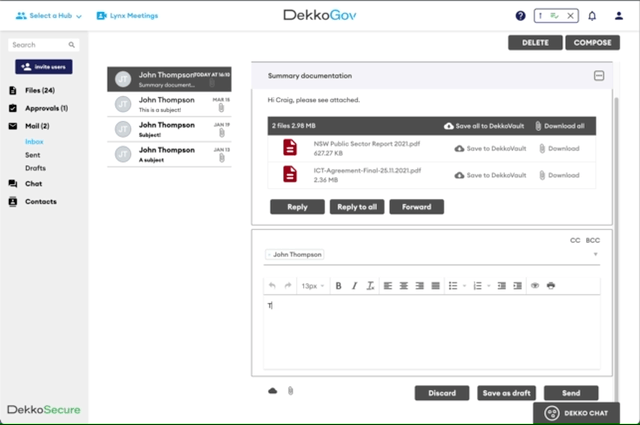Redo the edit in the editor

(x=288, y=286)
